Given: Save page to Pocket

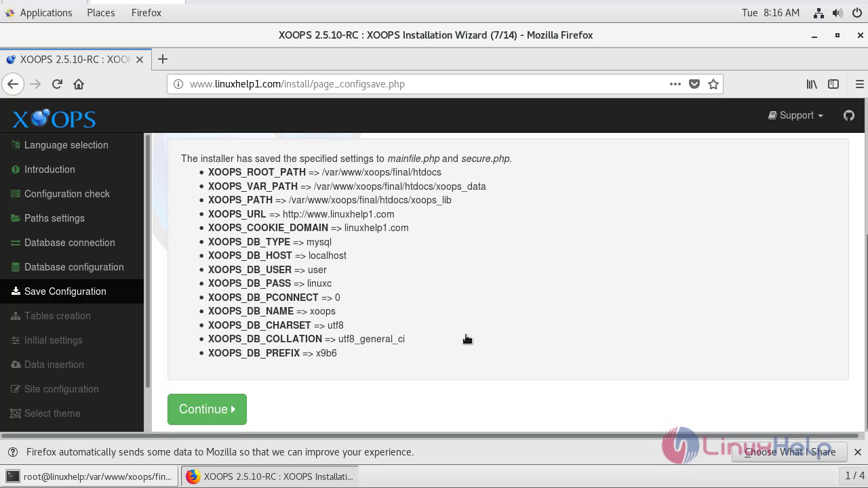Looking at the screenshot, I should click(x=694, y=84).
